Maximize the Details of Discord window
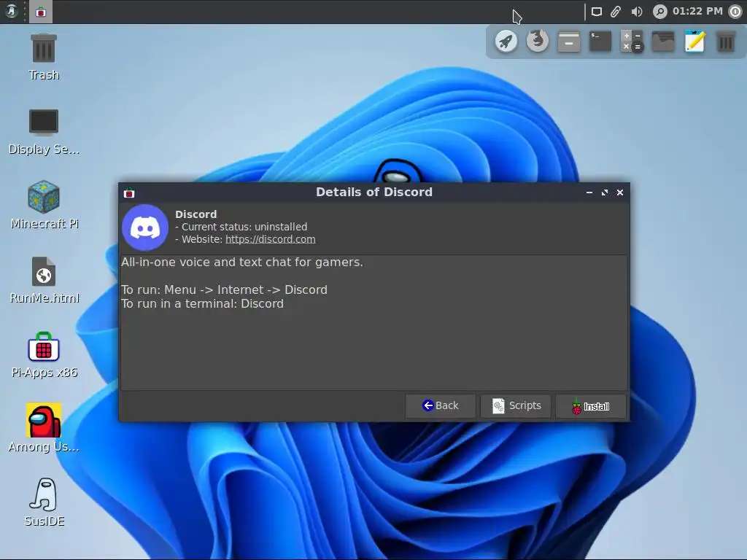This screenshot has height=560, width=747. click(x=605, y=192)
